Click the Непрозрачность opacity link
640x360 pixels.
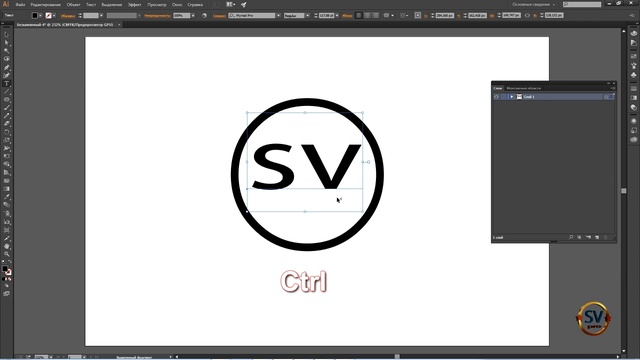tap(157, 16)
